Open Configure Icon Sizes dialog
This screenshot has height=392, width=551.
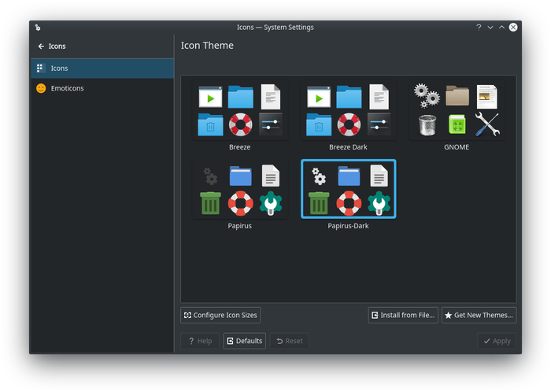click(220, 315)
